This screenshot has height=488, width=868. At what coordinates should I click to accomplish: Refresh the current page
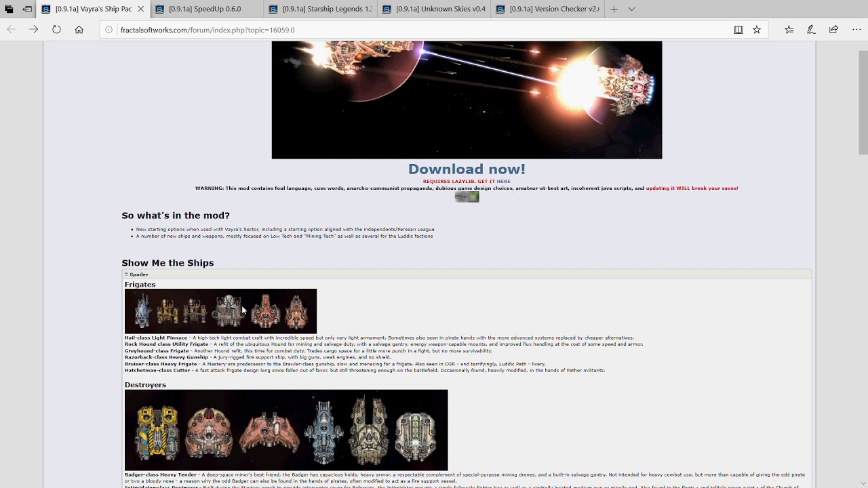point(56,30)
